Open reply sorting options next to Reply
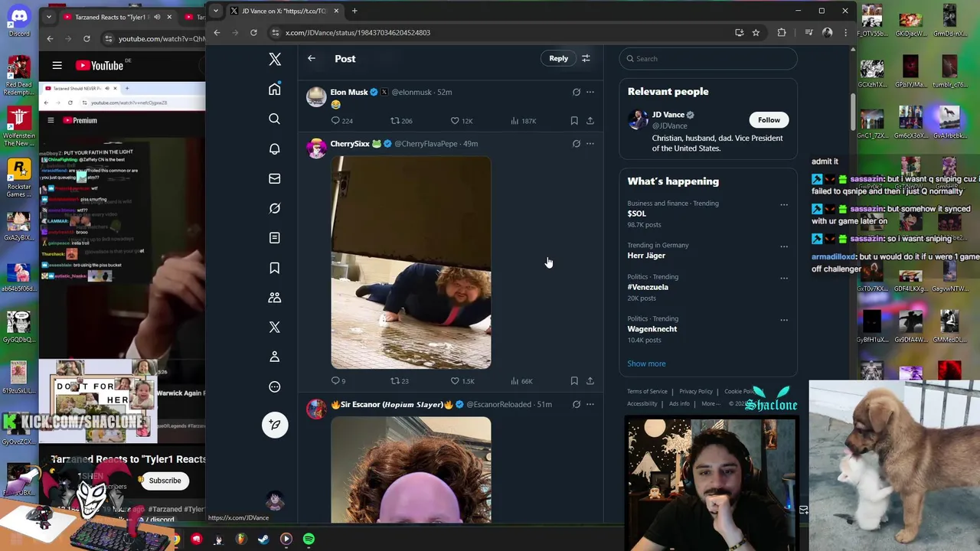 click(x=586, y=58)
